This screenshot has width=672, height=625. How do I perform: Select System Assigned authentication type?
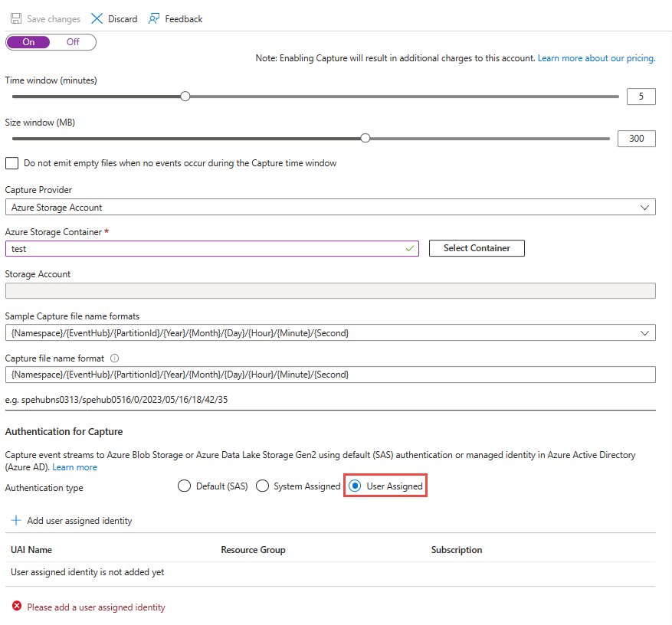tap(262, 486)
